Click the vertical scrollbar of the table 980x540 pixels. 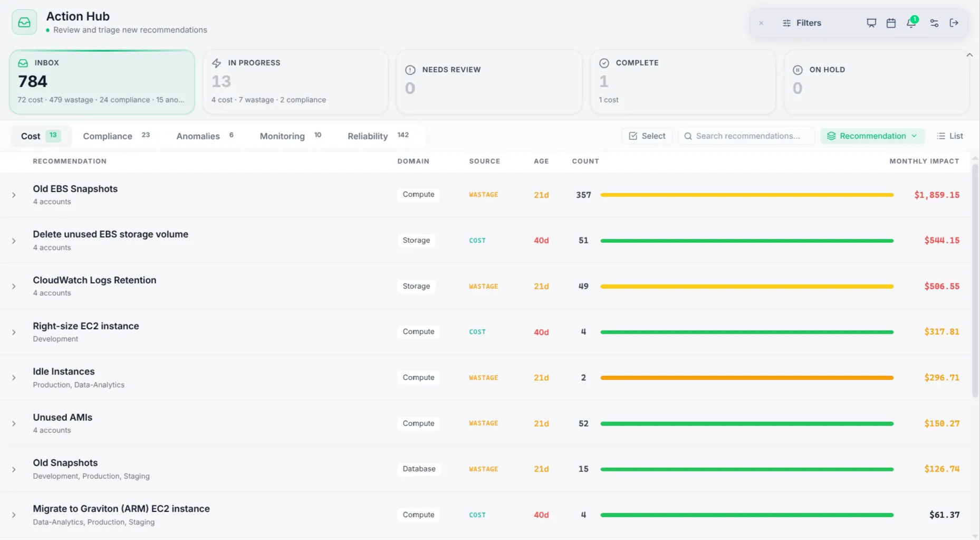[x=975, y=280]
